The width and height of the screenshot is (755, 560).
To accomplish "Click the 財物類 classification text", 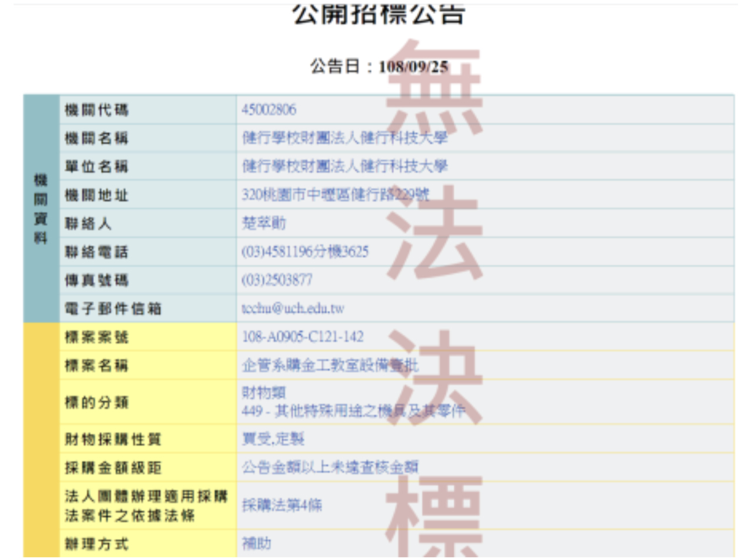I will coord(264,392).
